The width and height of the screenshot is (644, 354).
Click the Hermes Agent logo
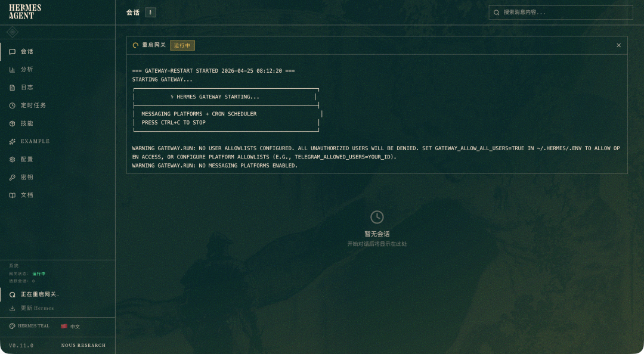[25, 12]
